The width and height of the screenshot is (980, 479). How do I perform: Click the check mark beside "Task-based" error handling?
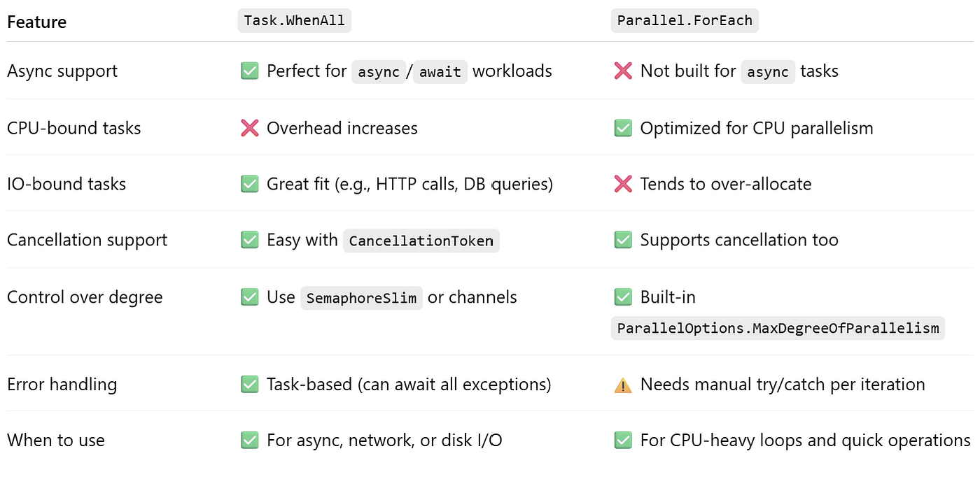(249, 385)
